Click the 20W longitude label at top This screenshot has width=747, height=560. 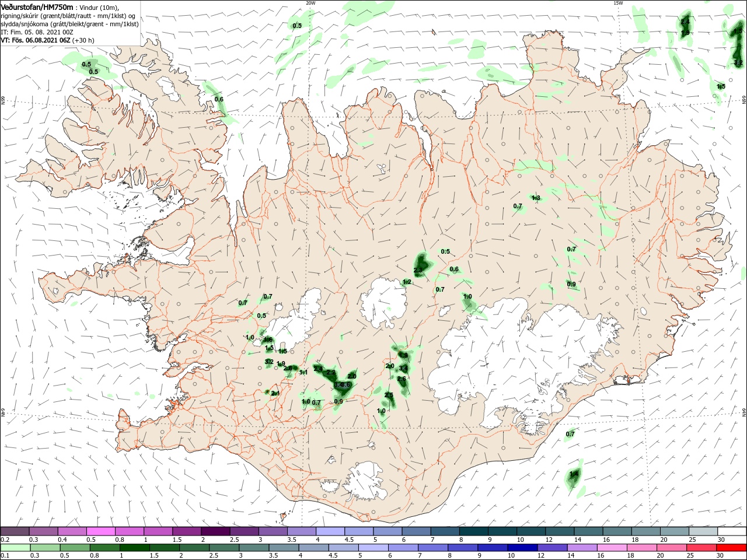(310, 3)
